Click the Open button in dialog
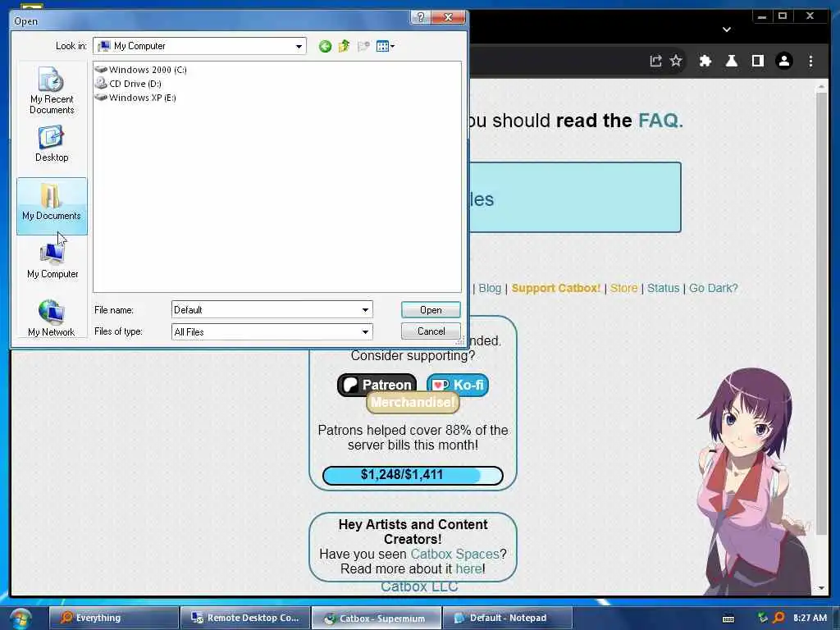Viewport: 840px width, 630px height. (431, 309)
